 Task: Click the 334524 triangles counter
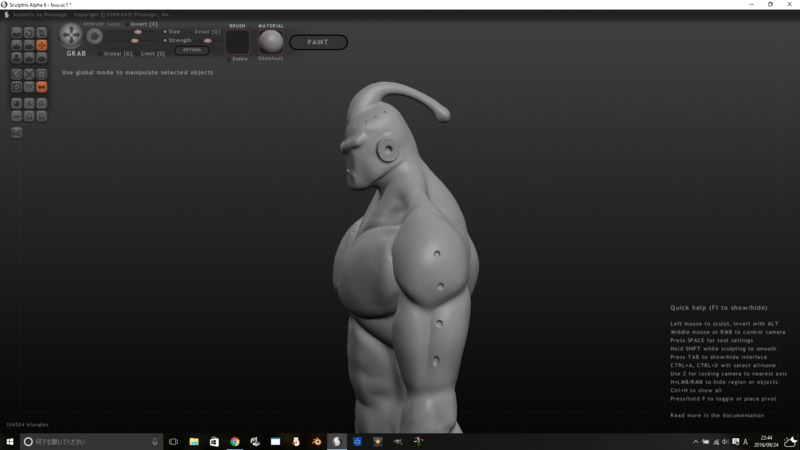click(x=27, y=424)
